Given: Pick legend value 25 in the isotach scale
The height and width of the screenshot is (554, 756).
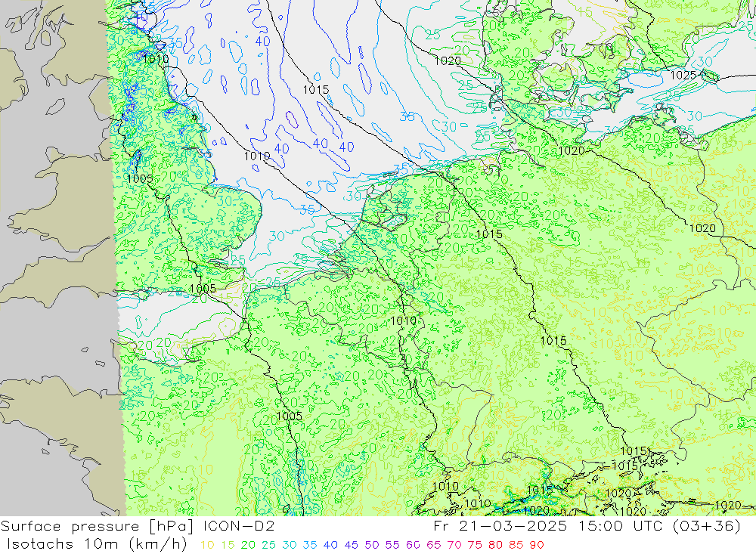Looking at the screenshot, I should tap(268, 546).
